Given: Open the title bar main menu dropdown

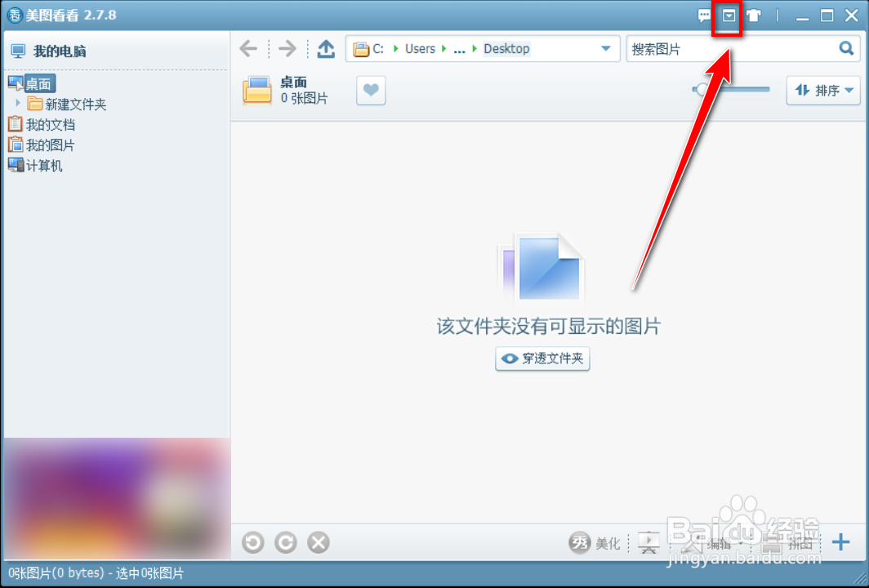Looking at the screenshot, I should [x=729, y=16].
